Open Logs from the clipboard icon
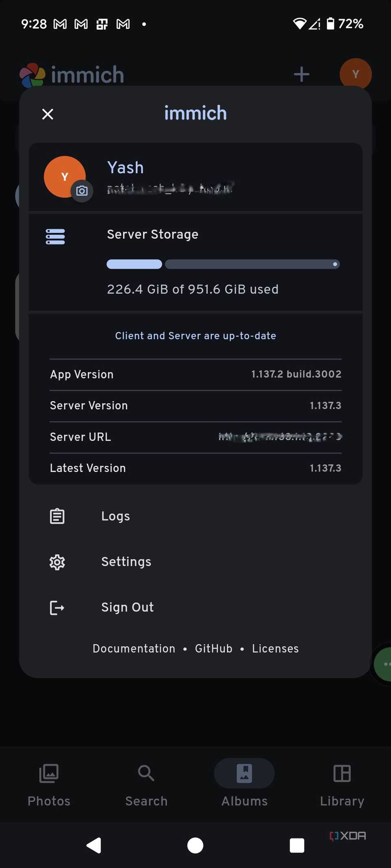This screenshot has height=868, width=391. [57, 516]
